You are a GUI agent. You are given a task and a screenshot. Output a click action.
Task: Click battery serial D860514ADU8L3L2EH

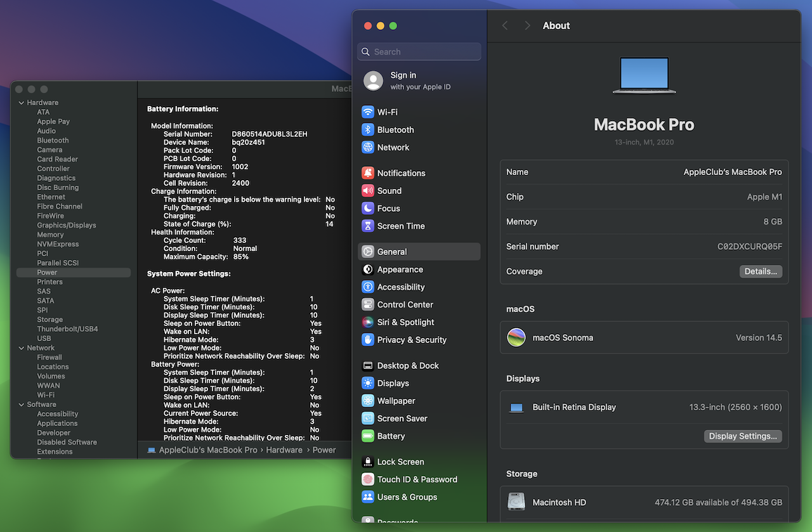click(270, 134)
